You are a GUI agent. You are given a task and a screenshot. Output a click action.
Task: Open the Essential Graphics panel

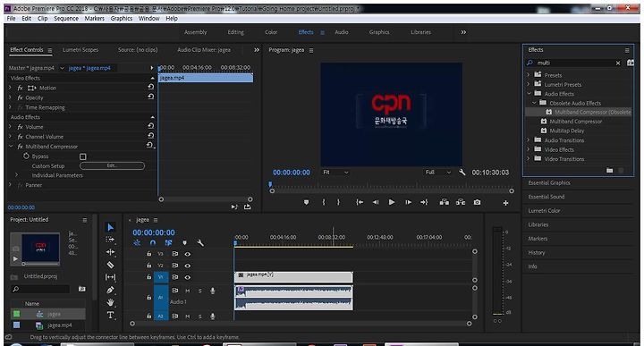click(549, 182)
